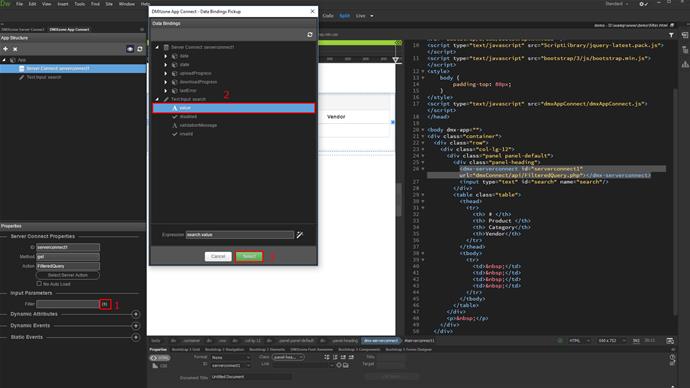The image size is (690, 388).
Task: Click the preview icon in status bar right
Action: [x=670, y=341]
